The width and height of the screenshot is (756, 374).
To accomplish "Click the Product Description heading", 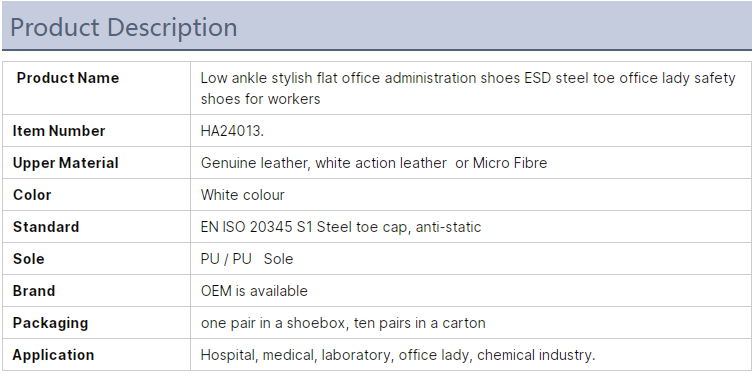I will coord(123,27).
